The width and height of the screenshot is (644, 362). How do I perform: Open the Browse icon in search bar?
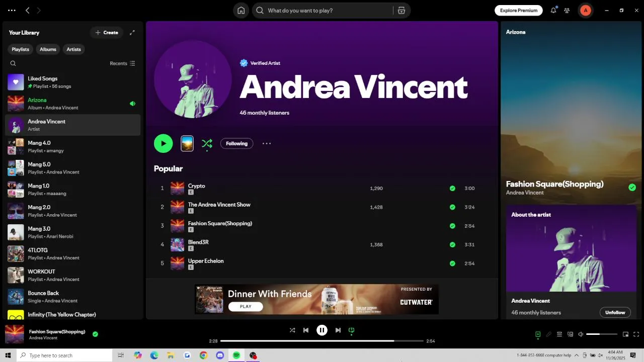click(x=401, y=11)
